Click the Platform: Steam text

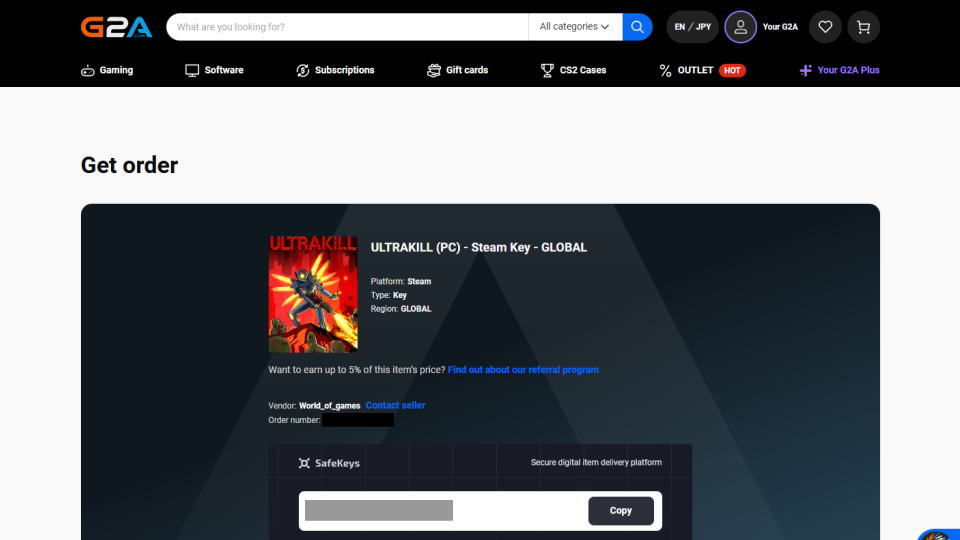point(400,282)
